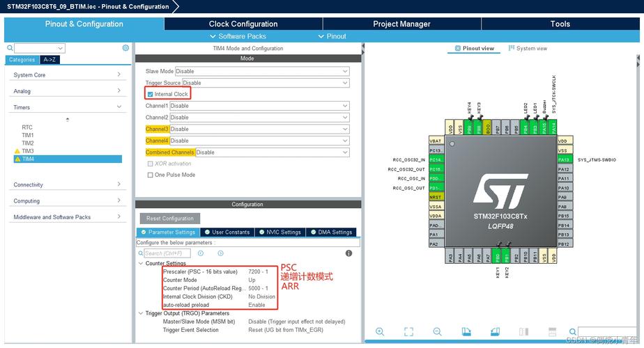Switch to the A->Z list tab
The height and width of the screenshot is (348, 644).
pos(49,59)
